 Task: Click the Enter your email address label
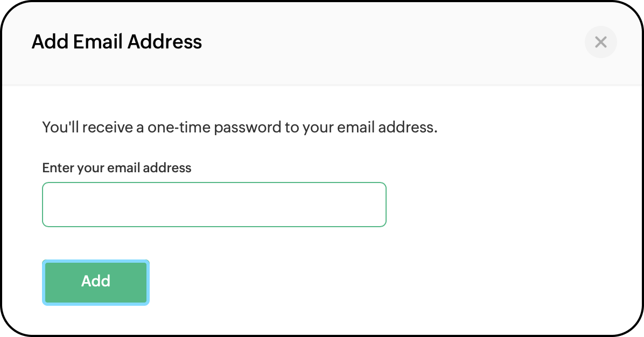point(117,168)
